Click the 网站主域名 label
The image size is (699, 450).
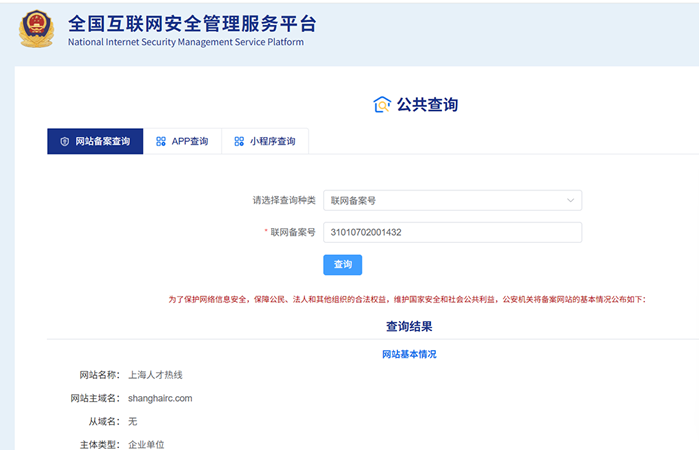95,398
